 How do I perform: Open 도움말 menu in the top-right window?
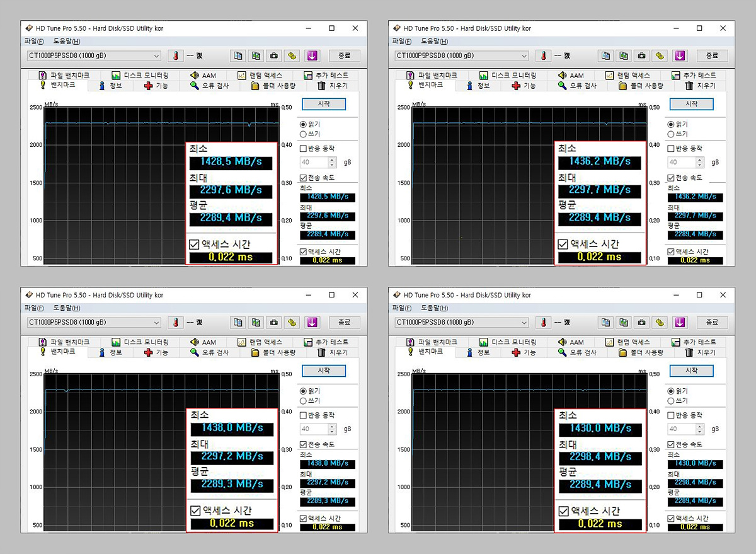click(x=435, y=41)
